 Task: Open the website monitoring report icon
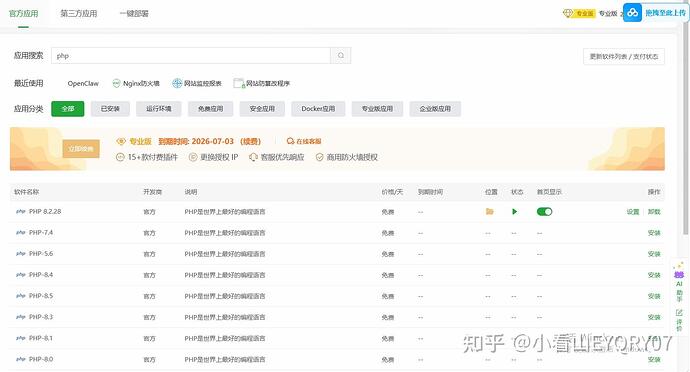coord(177,83)
